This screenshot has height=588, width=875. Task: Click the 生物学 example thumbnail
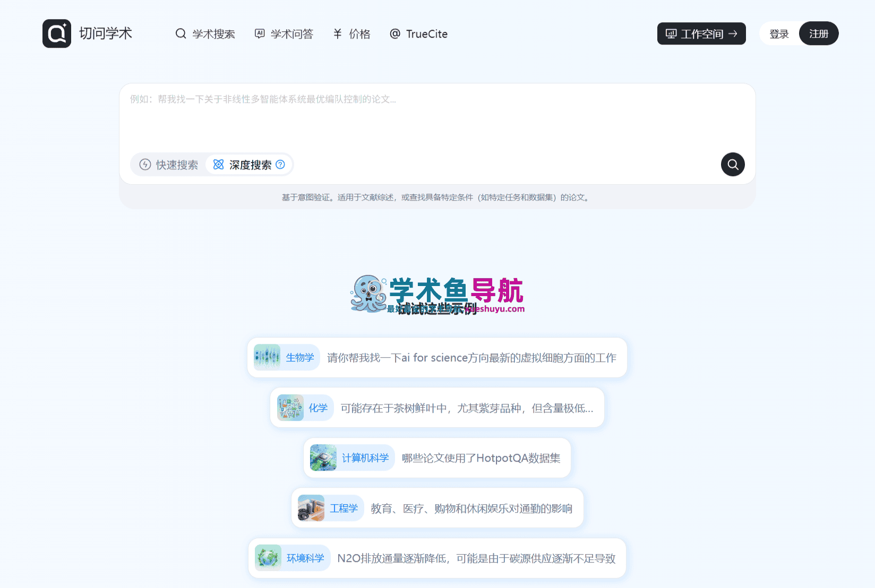coord(267,357)
